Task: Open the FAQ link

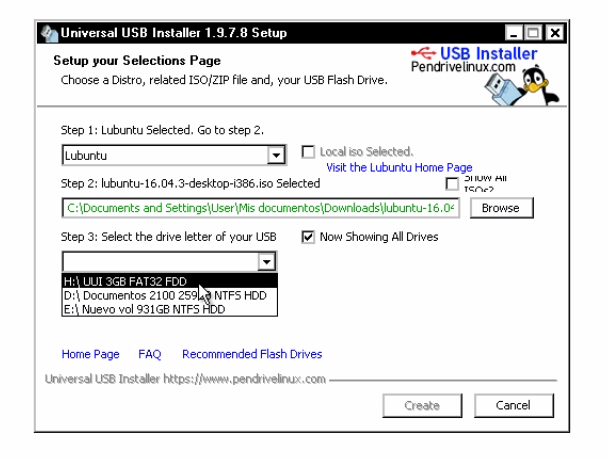Action: coord(150,354)
